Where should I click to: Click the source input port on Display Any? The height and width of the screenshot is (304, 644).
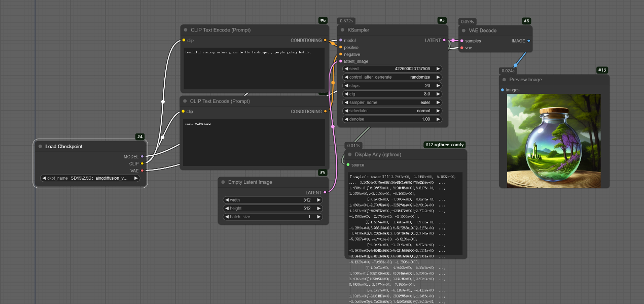pos(348,165)
